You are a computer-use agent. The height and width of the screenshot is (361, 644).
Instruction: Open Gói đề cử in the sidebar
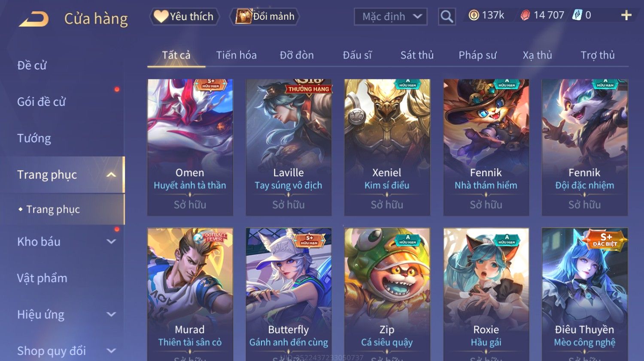coord(41,102)
